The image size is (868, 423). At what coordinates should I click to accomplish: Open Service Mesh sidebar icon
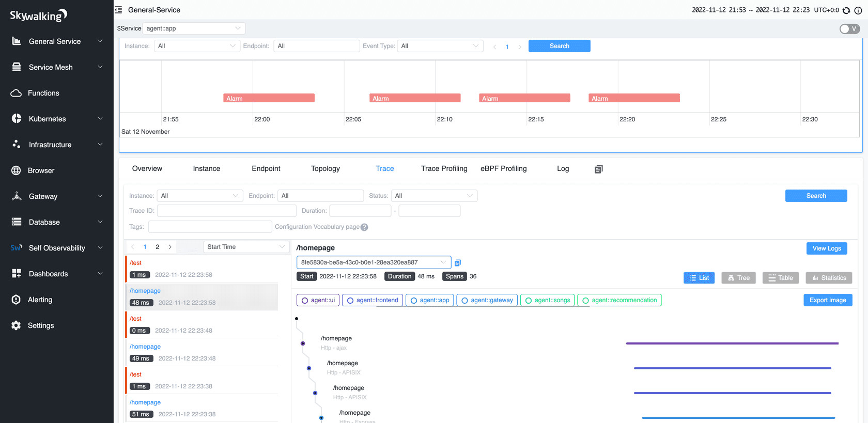click(x=17, y=67)
